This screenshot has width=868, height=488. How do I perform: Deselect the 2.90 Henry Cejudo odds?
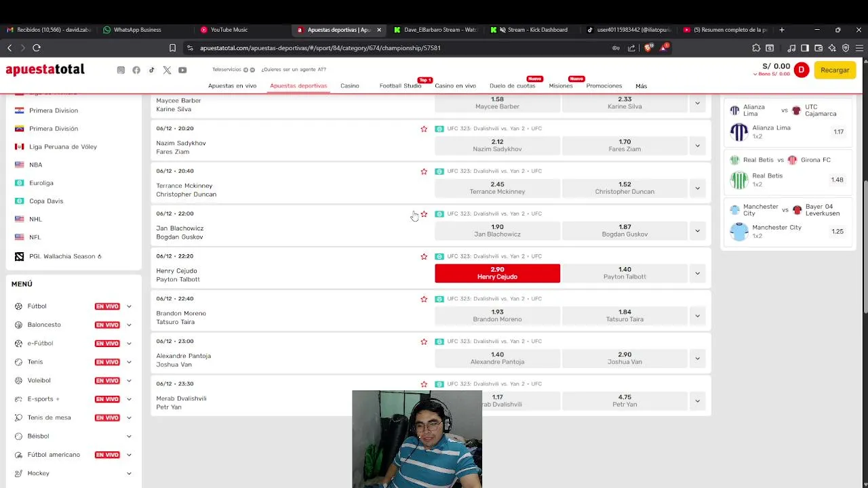click(x=497, y=273)
